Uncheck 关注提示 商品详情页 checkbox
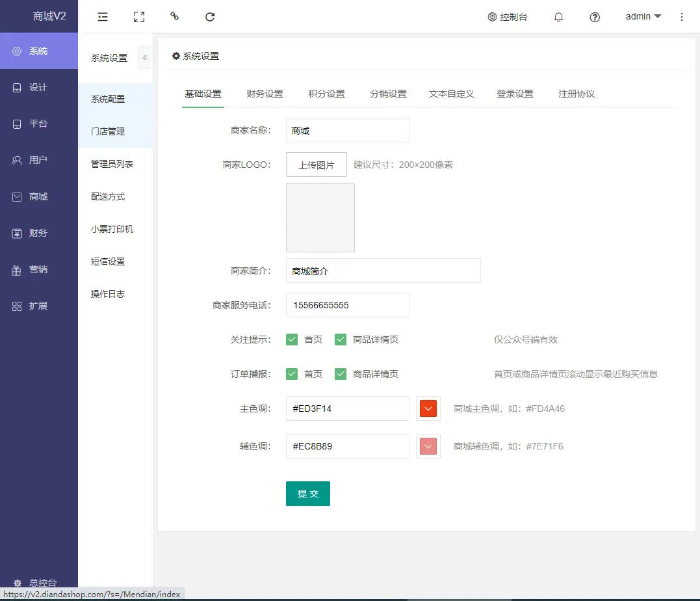This screenshot has width=700, height=601. coord(341,339)
